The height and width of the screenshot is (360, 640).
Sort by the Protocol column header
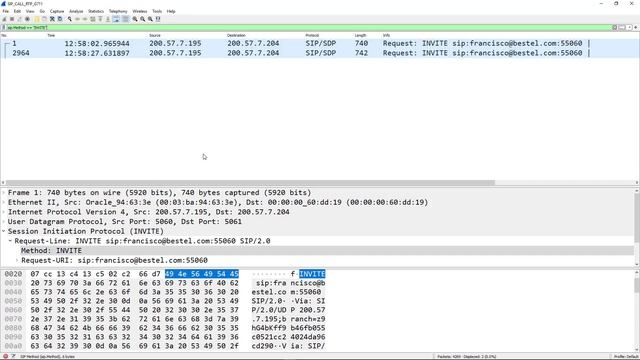click(312, 36)
